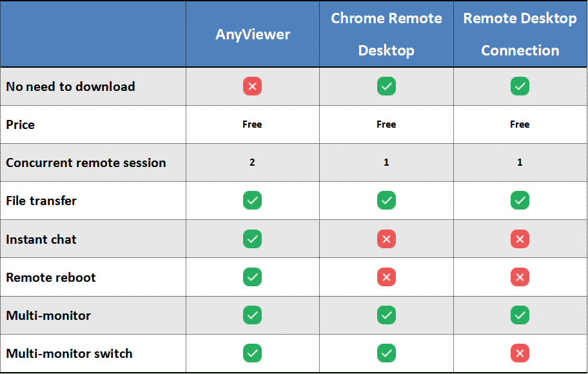Click AnyViewer's File transfer green checkmark

tap(252, 201)
